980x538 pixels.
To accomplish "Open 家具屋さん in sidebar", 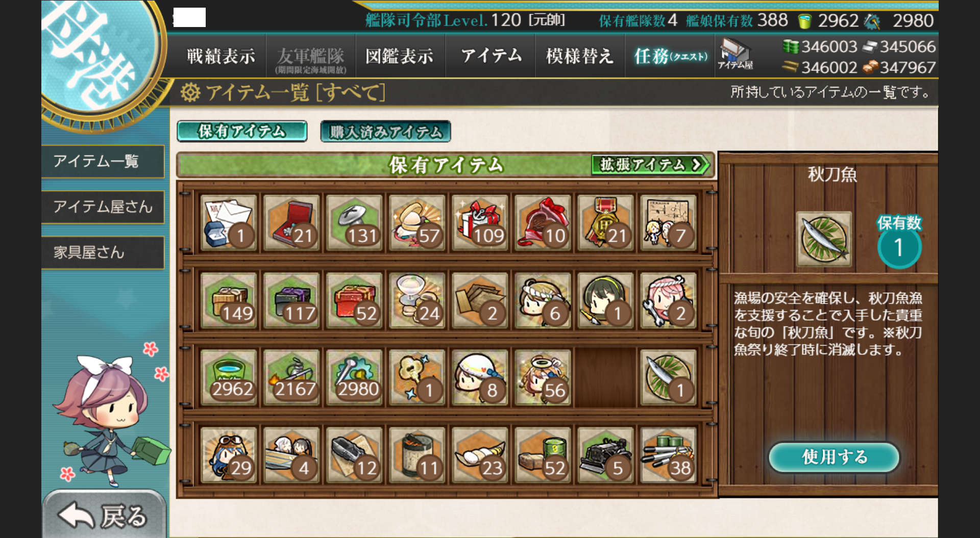I will point(103,252).
